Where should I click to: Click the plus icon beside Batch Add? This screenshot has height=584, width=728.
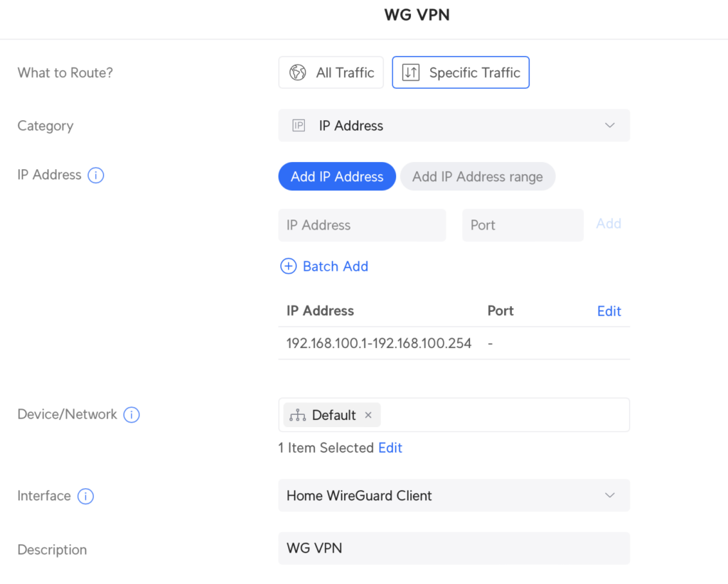(x=288, y=266)
